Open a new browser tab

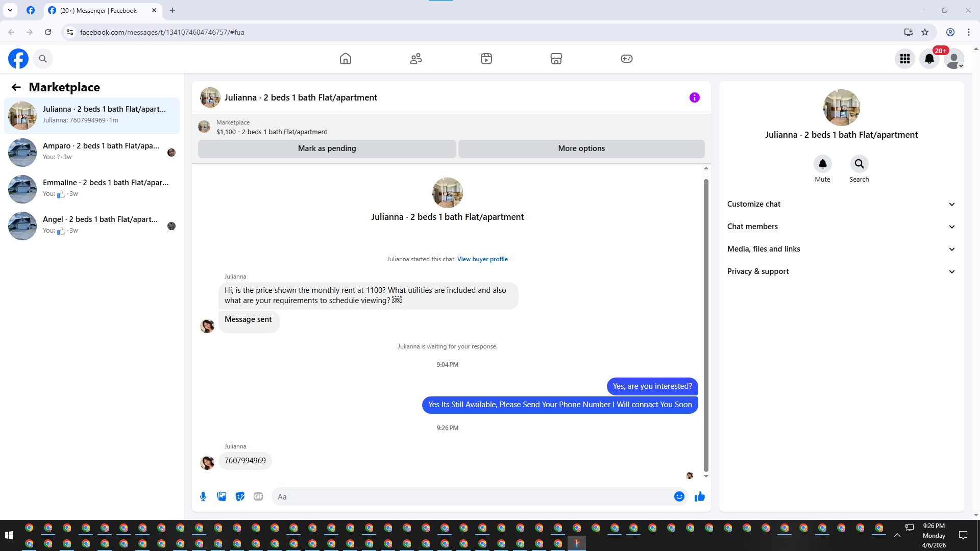pyautogui.click(x=173, y=10)
